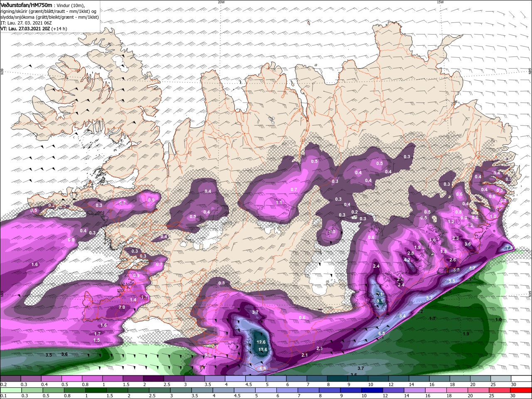Select the rain legend swatch labeled 3
532x399 pixels.
[x=180, y=390]
